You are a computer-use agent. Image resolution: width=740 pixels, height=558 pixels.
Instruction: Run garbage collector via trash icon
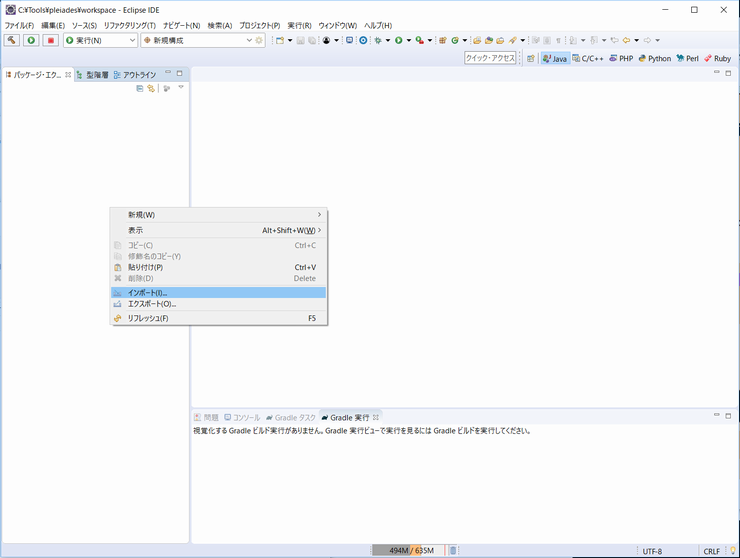tap(453, 550)
